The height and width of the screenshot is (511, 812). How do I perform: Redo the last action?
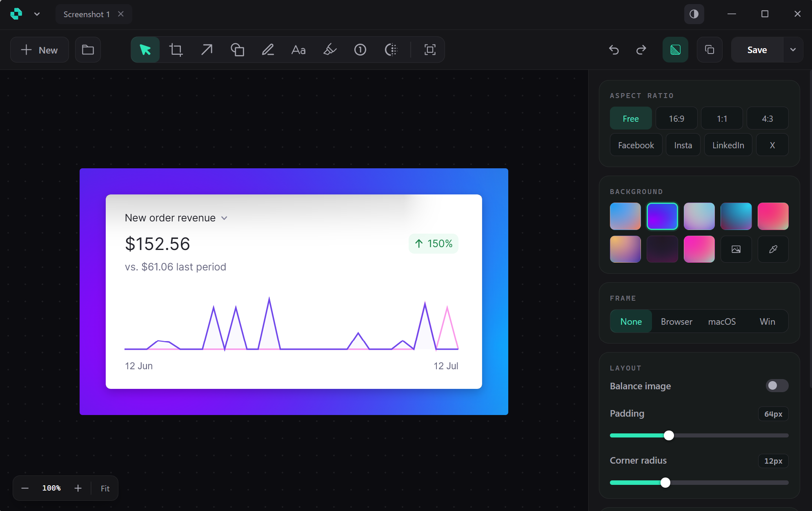click(x=641, y=50)
